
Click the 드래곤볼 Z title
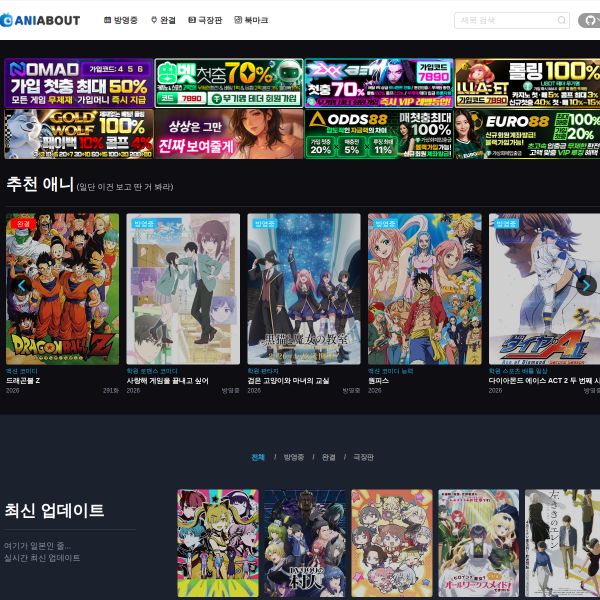click(23, 381)
